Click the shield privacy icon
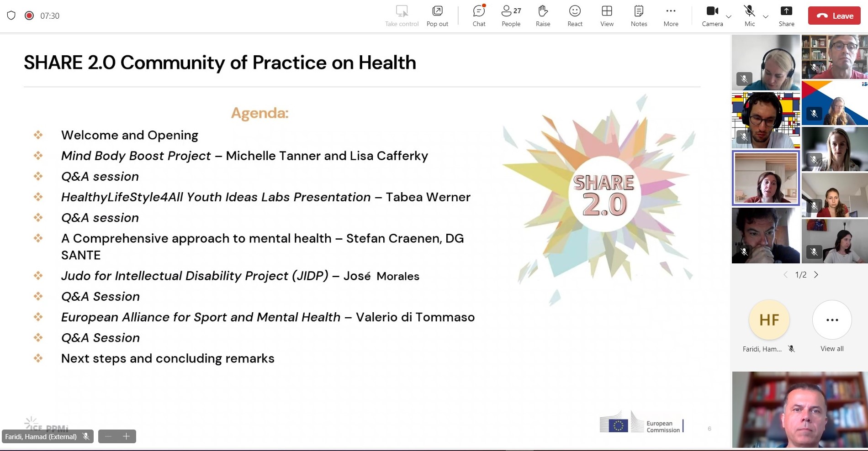The height and width of the screenshot is (451, 868). click(11, 16)
